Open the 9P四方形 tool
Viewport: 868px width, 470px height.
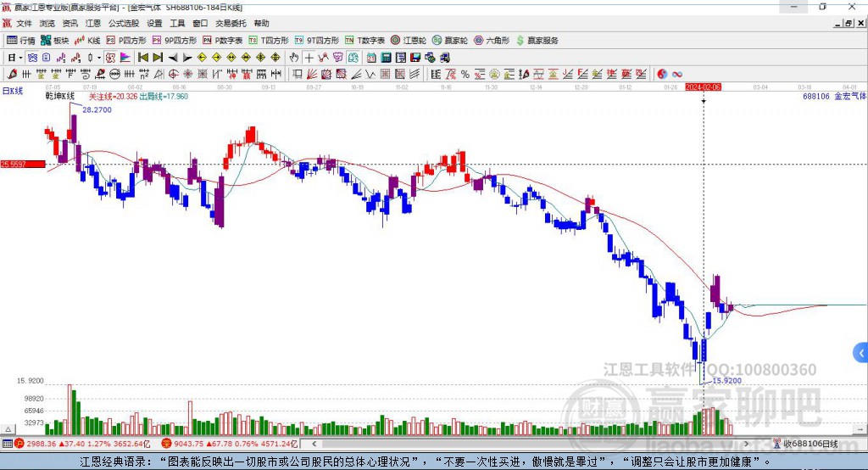175,41
